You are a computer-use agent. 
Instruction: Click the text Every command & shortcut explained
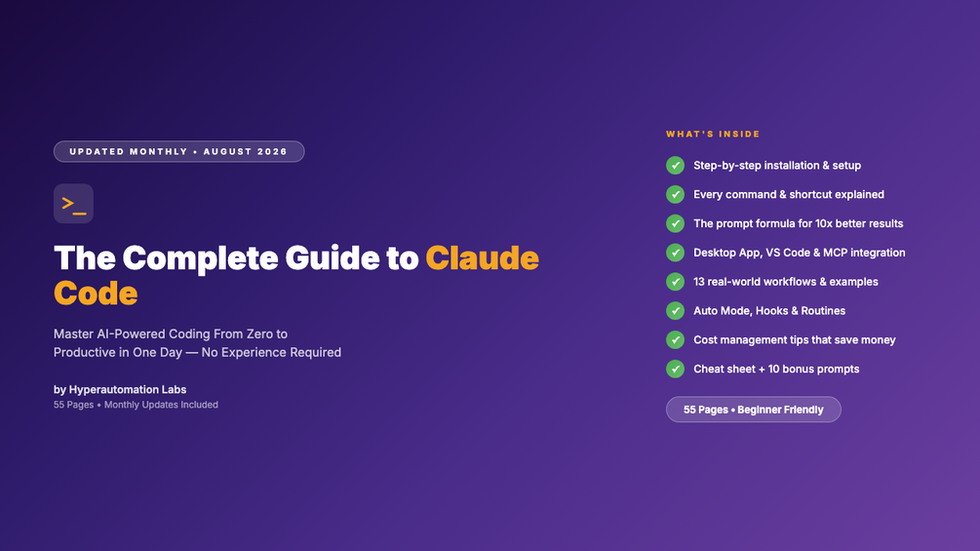[789, 194]
